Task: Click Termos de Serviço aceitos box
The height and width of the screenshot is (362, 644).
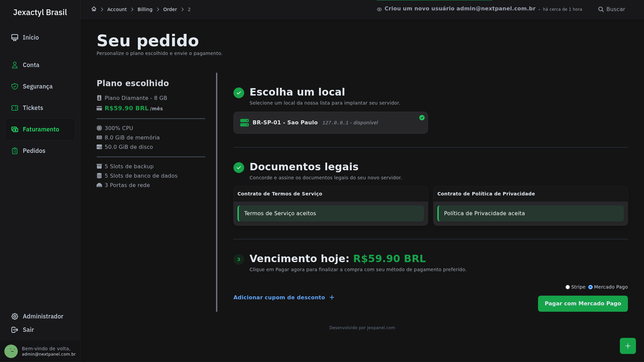Action: [331, 214]
